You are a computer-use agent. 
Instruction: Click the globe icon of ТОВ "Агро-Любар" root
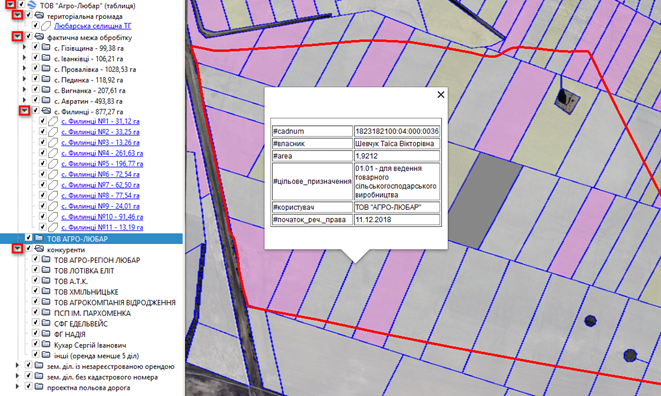coord(32,5)
